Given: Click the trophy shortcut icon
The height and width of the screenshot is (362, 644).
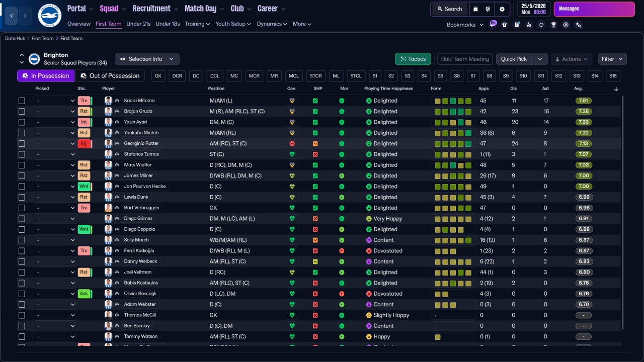Looking at the screenshot, I should tap(553, 25).
